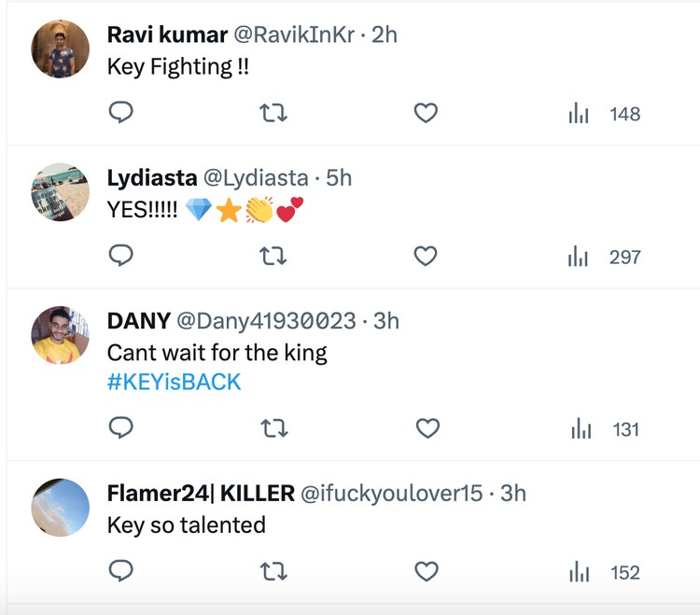This screenshot has height=615, width=700.
Task: Retweet DANY's "Cant wait" tweet
Action: (273, 428)
